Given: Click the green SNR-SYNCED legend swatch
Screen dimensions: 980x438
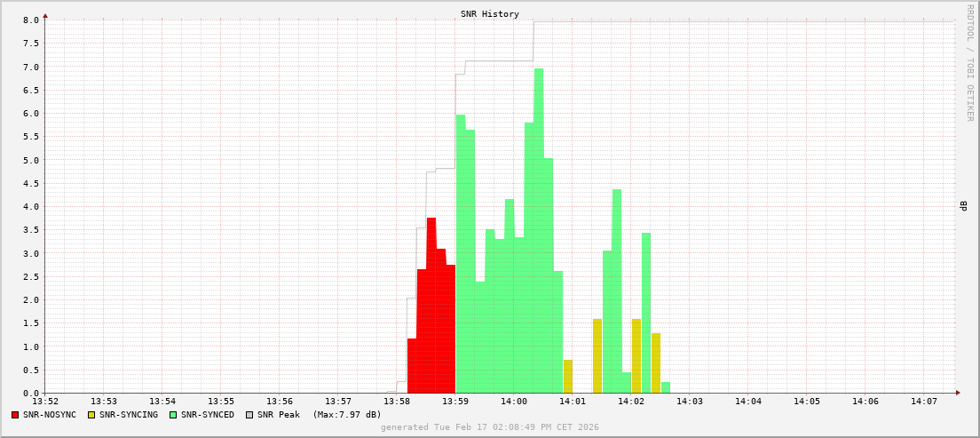Looking at the screenshot, I should [173, 415].
